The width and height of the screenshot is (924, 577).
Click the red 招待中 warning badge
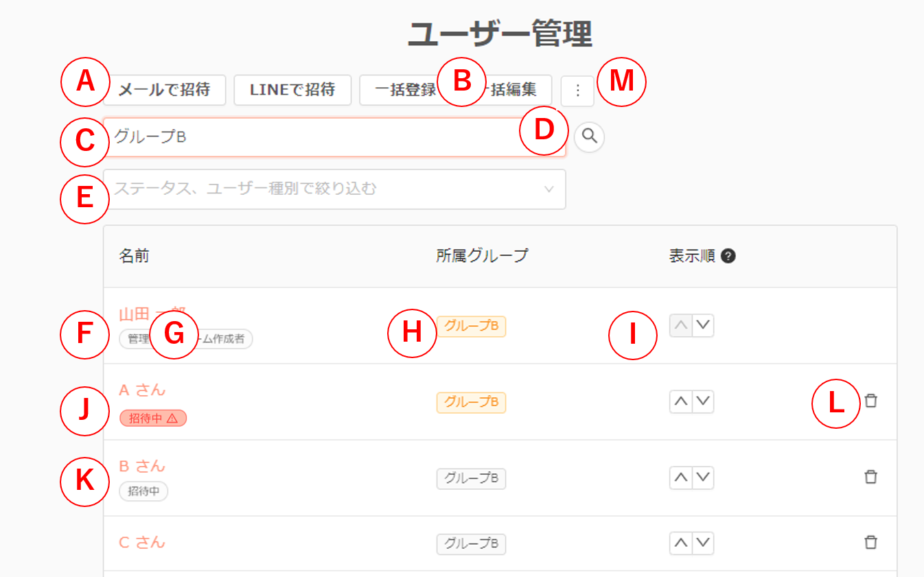tap(152, 418)
